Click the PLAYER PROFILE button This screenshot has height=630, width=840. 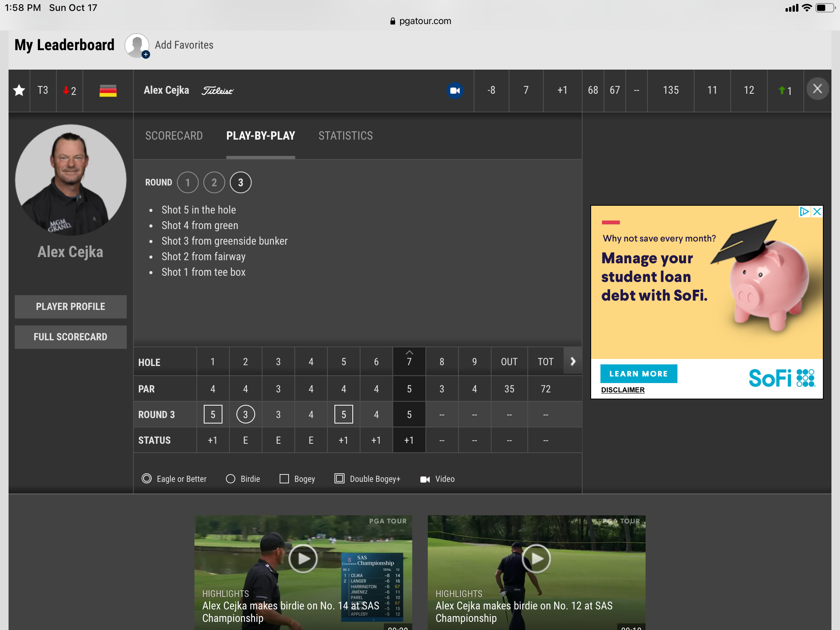coord(71,306)
